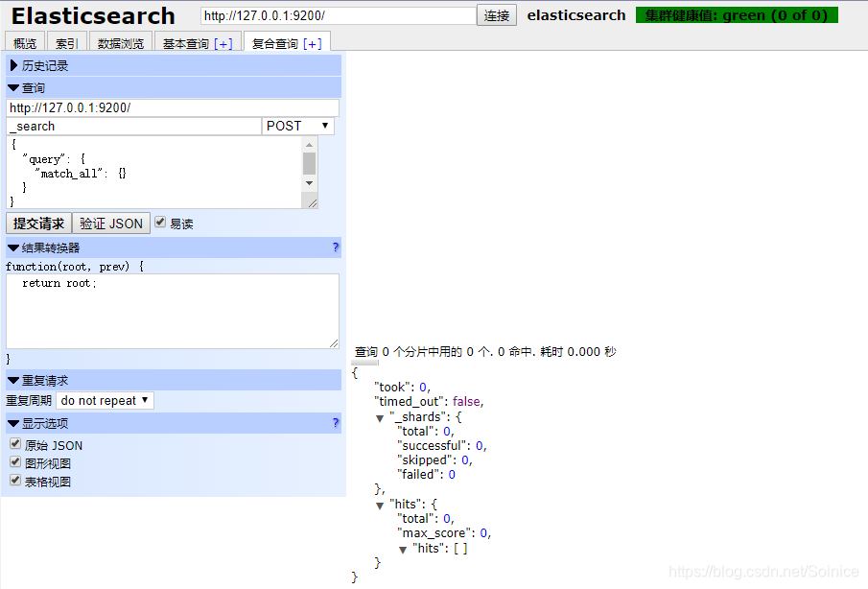The image size is (868, 589).
Task: Click the "took": 0 value line
Action: 403,387
